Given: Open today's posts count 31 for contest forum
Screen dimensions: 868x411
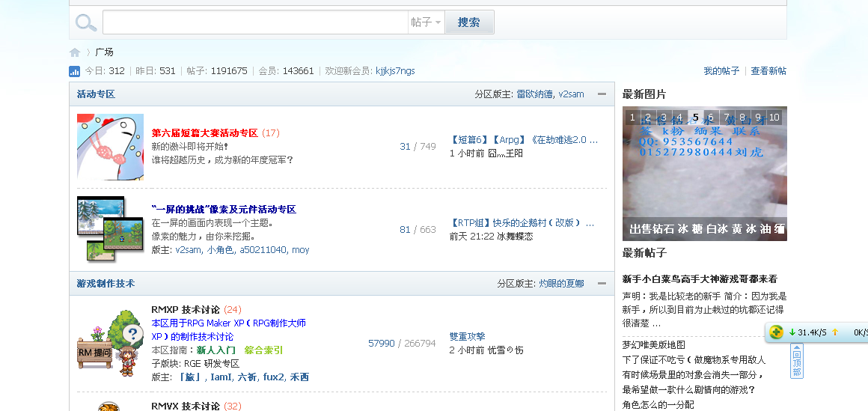Looking at the screenshot, I should (x=406, y=147).
